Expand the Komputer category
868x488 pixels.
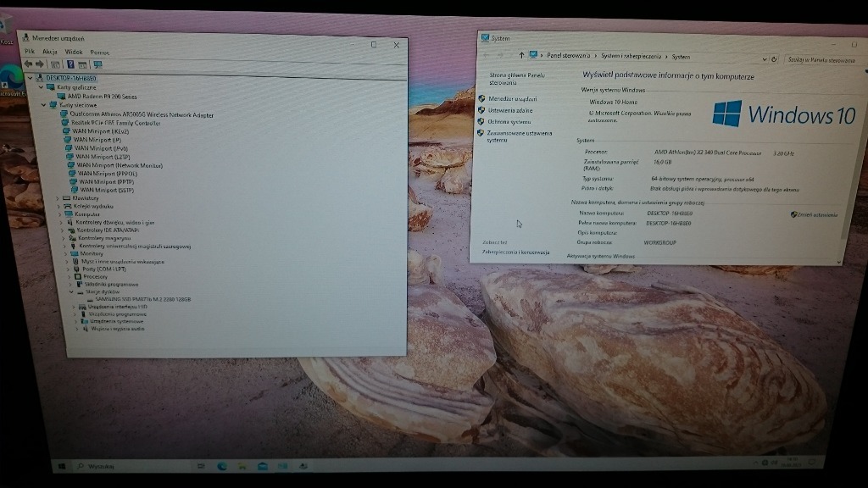pos(60,214)
